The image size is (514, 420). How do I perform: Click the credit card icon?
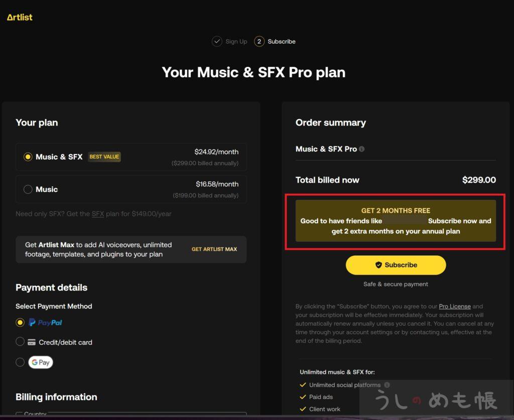32,342
